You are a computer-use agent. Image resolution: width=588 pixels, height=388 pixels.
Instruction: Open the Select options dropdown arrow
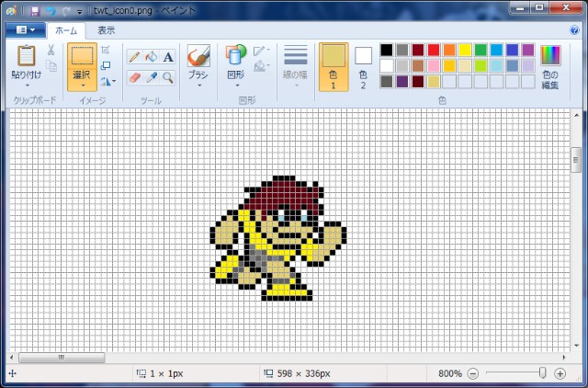coord(82,86)
